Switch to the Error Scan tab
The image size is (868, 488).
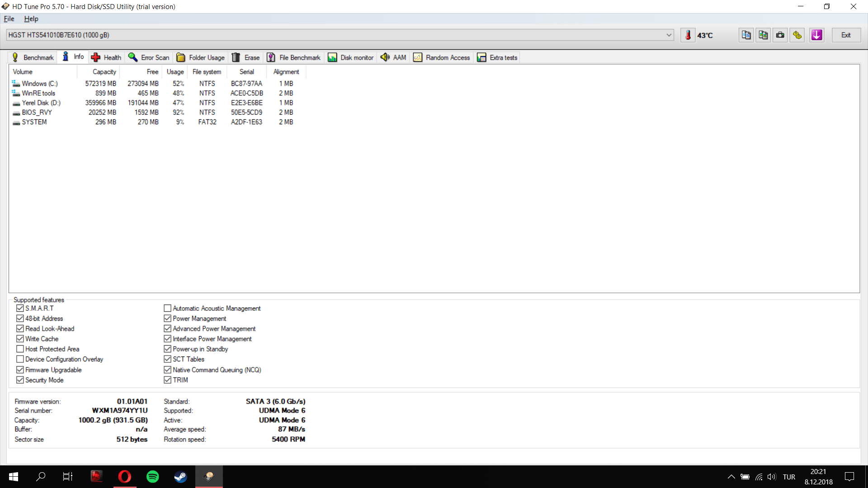pyautogui.click(x=149, y=57)
